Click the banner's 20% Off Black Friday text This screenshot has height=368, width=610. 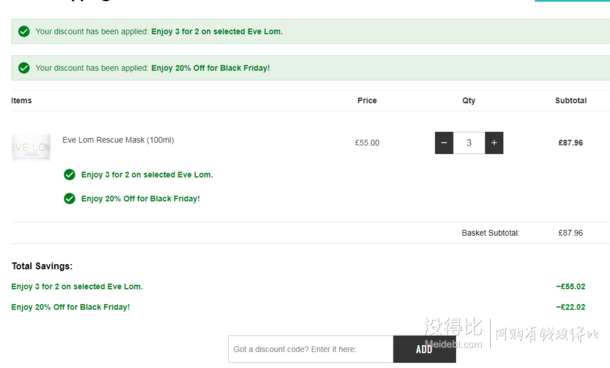tap(210, 68)
